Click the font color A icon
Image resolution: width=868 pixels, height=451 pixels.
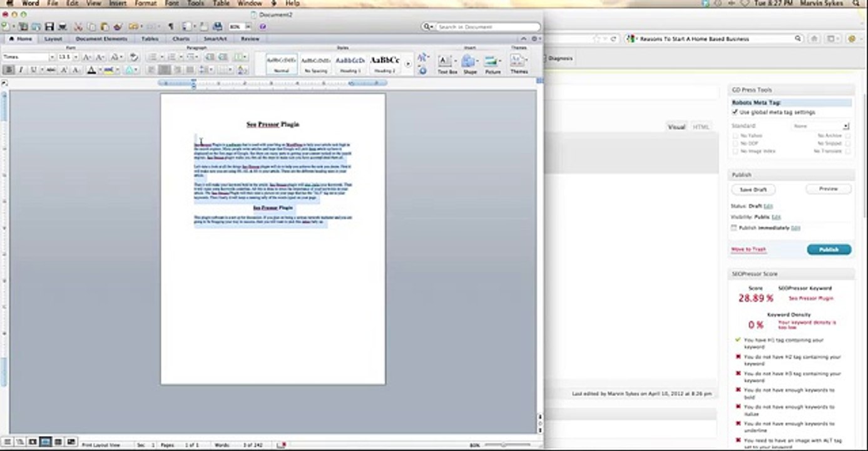91,70
